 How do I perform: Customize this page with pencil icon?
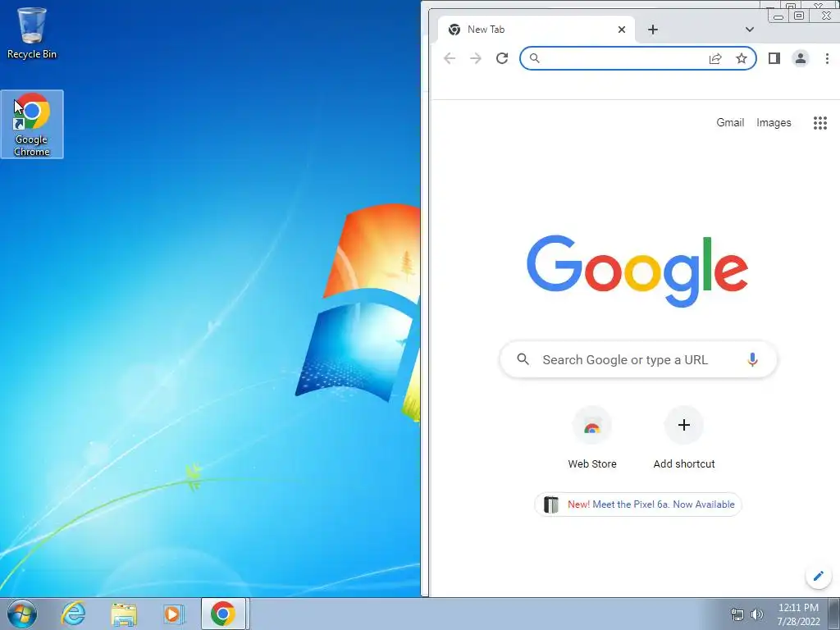pyautogui.click(x=818, y=576)
